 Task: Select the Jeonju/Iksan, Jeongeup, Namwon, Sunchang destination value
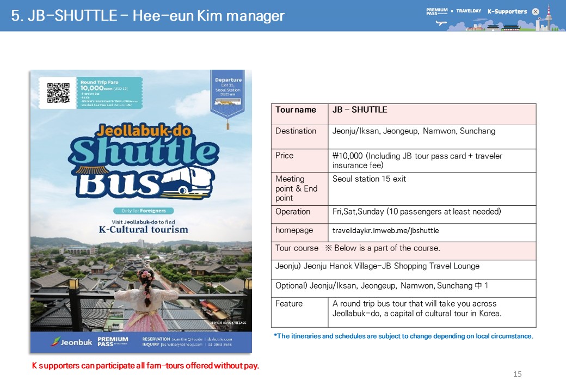pyautogui.click(x=414, y=131)
